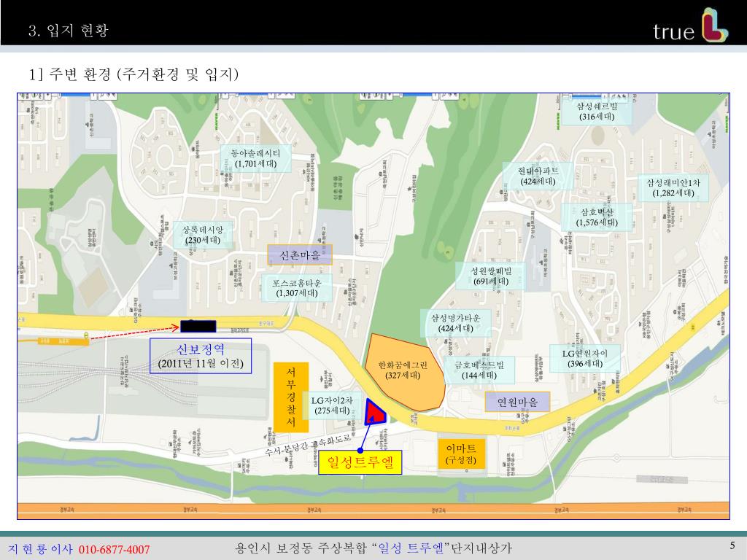Click the purple 연원마을 label
This screenshot has height=560, width=747.
click(x=517, y=402)
